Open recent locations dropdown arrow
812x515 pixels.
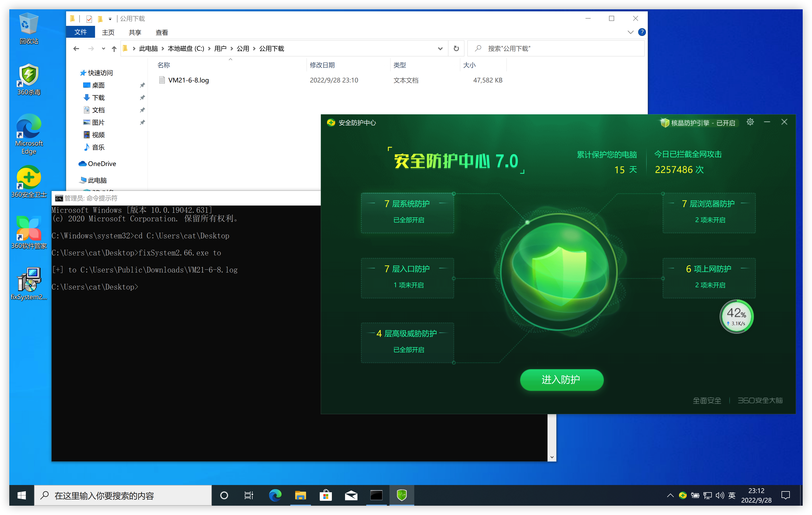103,49
